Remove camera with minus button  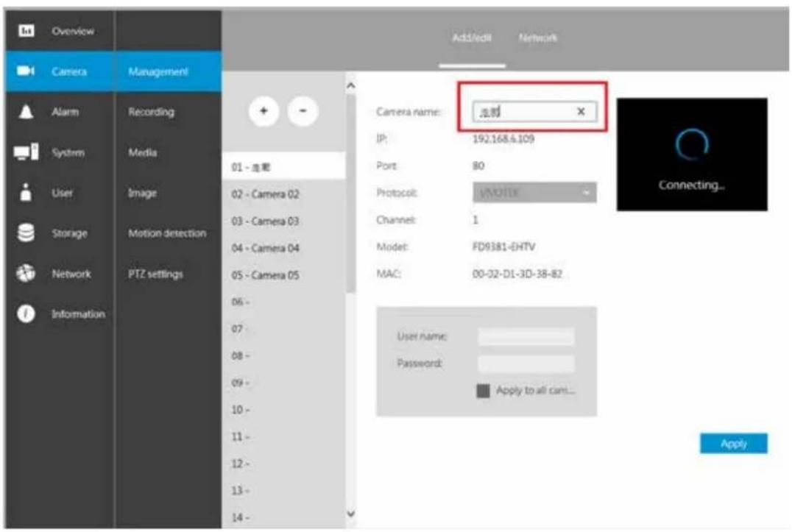click(x=303, y=111)
